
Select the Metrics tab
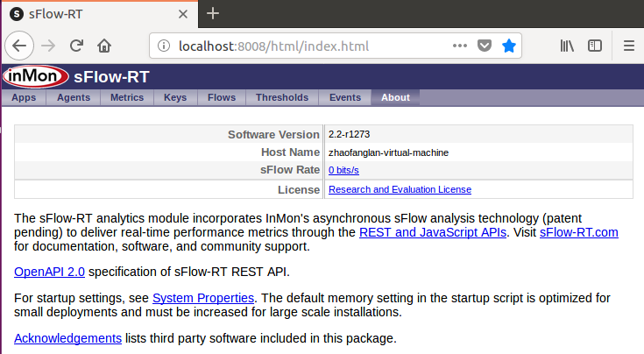[127, 97]
